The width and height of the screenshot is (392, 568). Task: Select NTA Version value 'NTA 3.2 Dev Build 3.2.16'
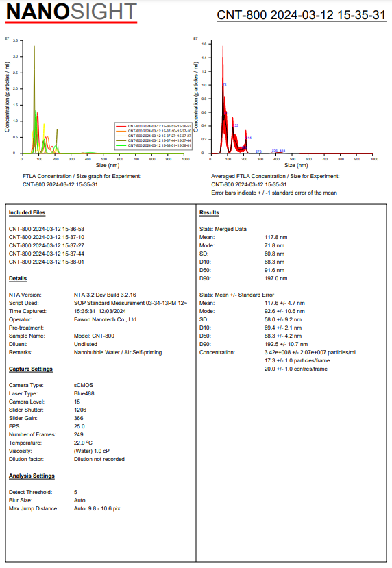pos(105,295)
